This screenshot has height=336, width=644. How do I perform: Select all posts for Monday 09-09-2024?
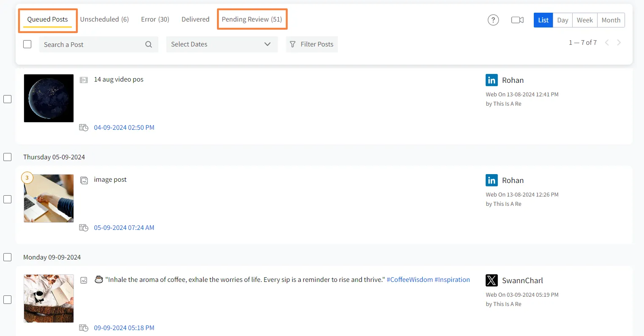click(x=8, y=257)
